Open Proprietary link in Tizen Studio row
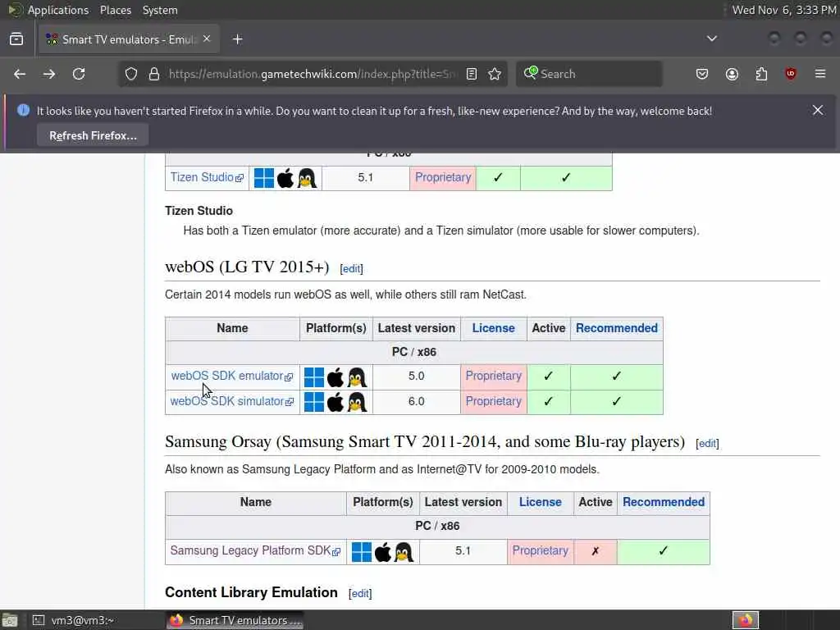 click(443, 177)
